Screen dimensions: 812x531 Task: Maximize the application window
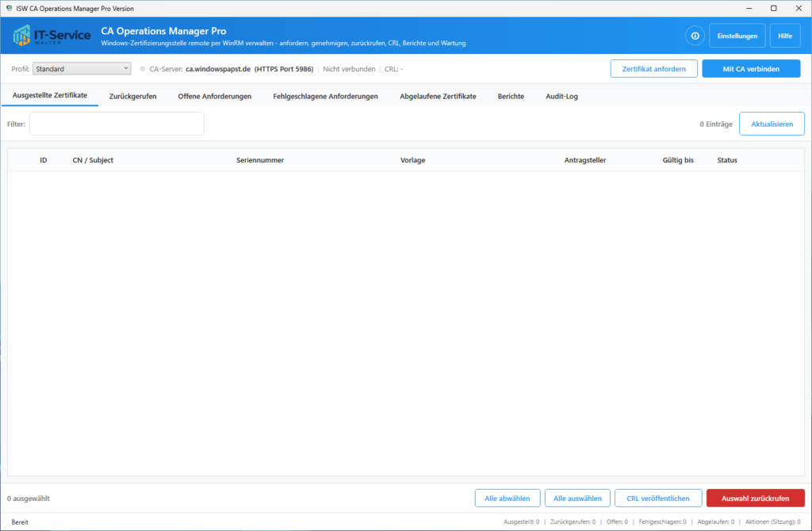(774, 8)
